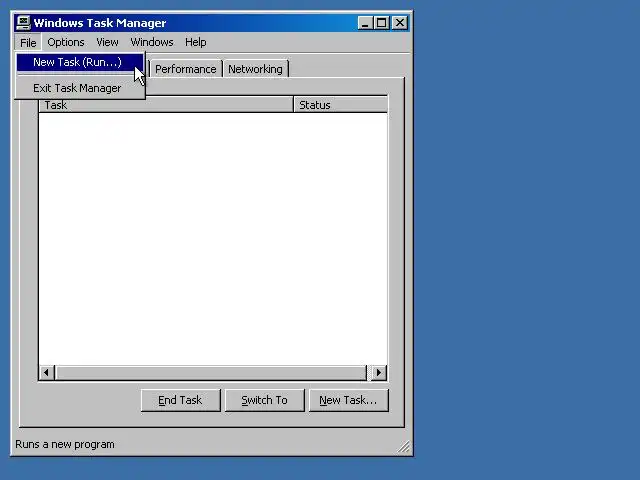Open the Options menu

click(x=66, y=42)
